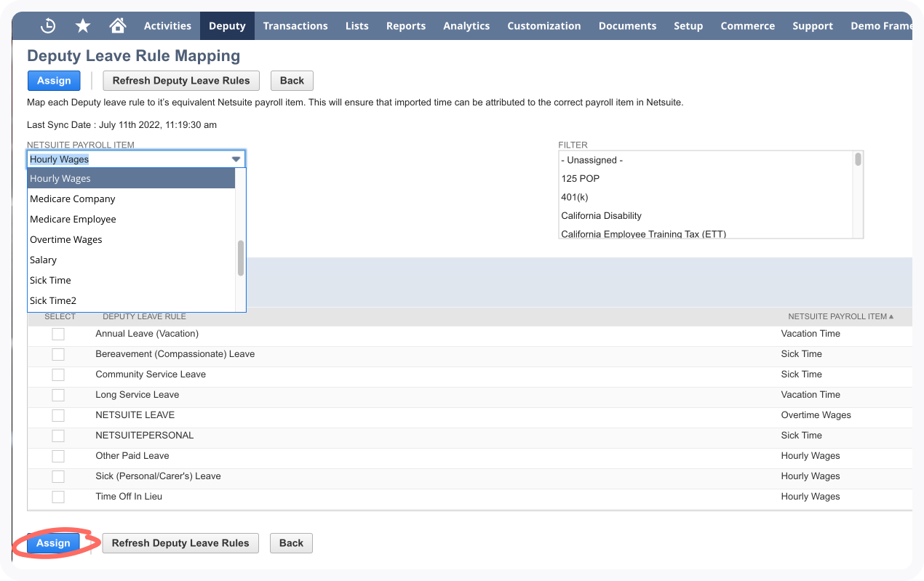Sort by Deputy Leave Rule column header

144,316
